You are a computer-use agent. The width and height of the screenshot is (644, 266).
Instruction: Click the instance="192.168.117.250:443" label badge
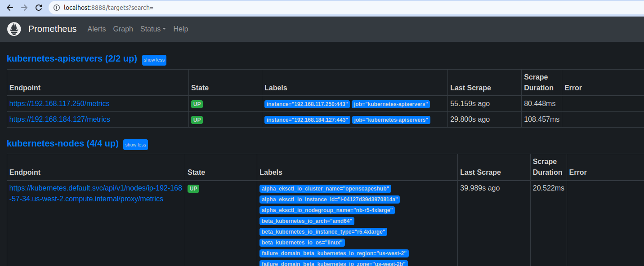coord(307,104)
